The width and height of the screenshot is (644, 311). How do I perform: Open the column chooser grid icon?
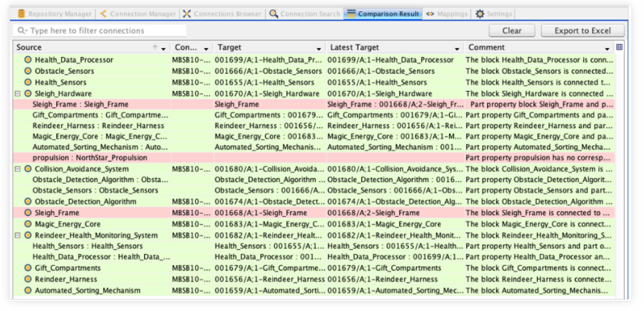(619, 47)
